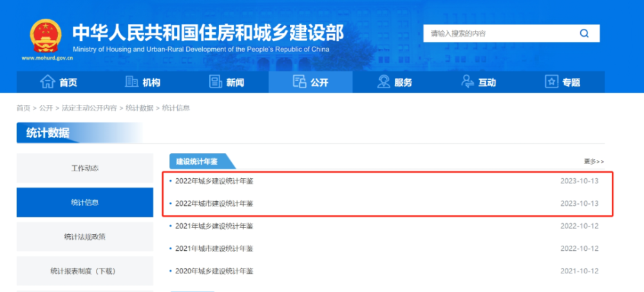The width and height of the screenshot is (644, 292).
Task: Select 统计信息 in the sidebar
Action: (x=85, y=202)
